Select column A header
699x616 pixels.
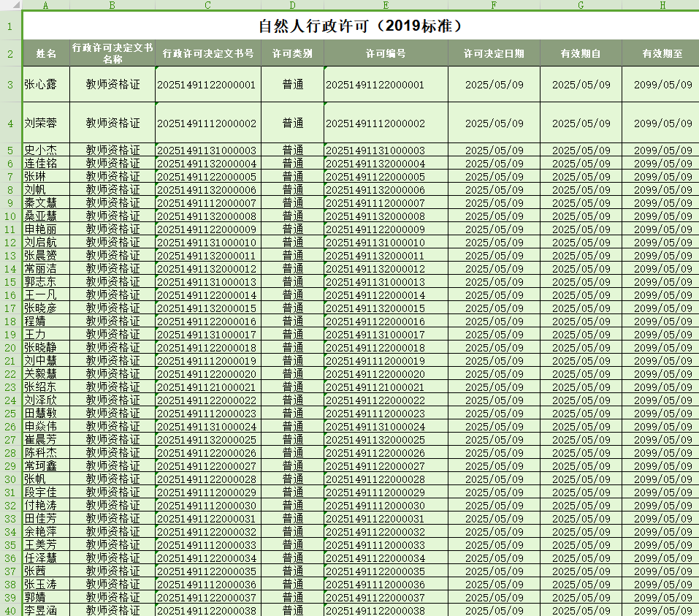[x=46, y=5]
